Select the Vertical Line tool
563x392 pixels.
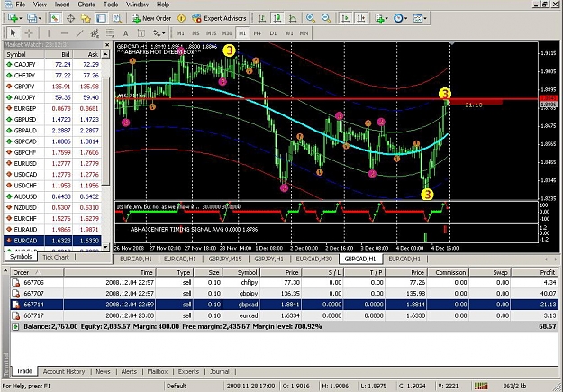click(49, 33)
